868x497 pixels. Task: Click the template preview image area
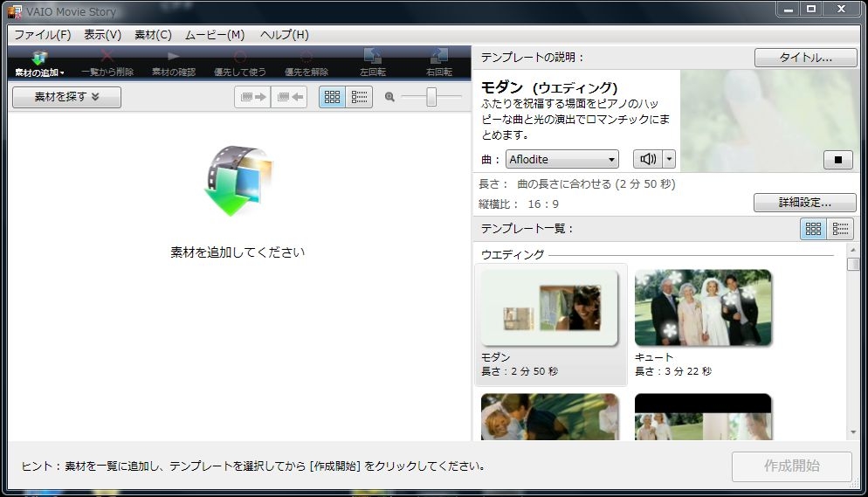point(769,121)
